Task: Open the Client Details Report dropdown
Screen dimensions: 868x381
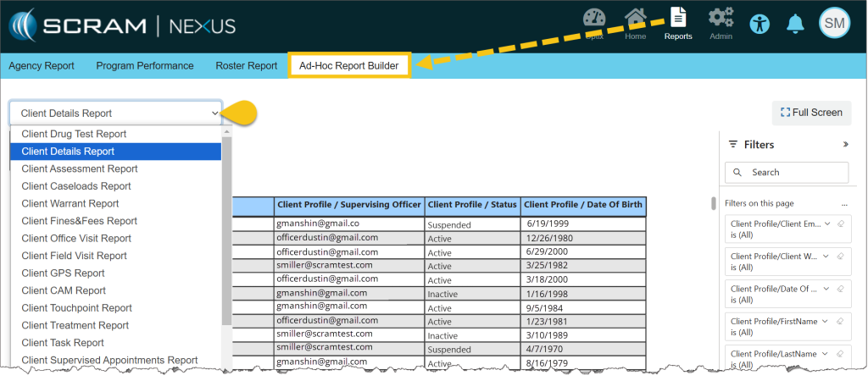Action: point(115,113)
